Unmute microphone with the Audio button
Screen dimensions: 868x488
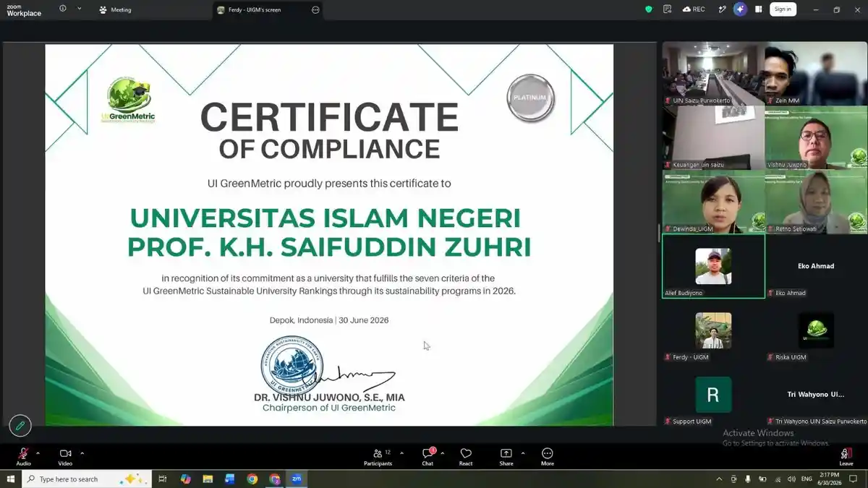click(23, 456)
